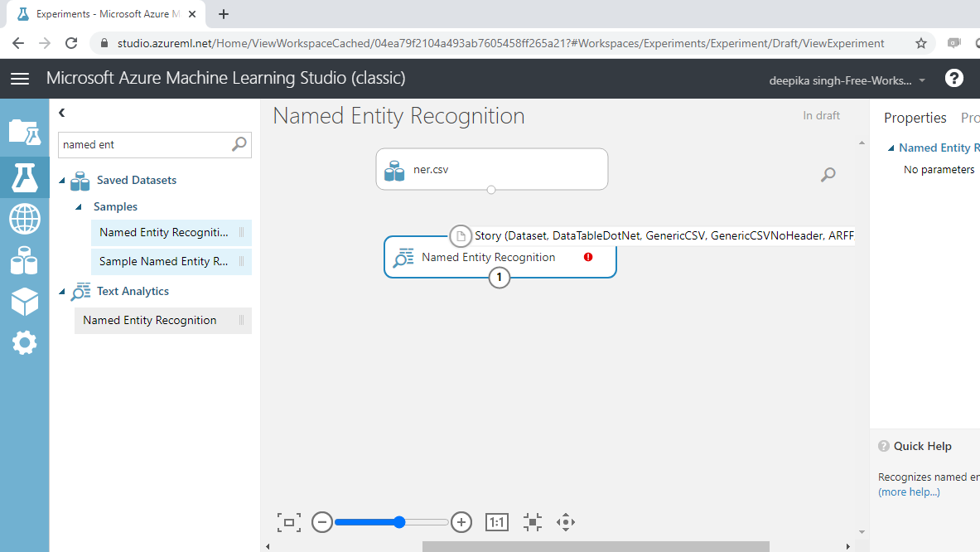Select the Named Entity Recogniti... sample dataset
This screenshot has height=552, width=980.
pos(171,233)
